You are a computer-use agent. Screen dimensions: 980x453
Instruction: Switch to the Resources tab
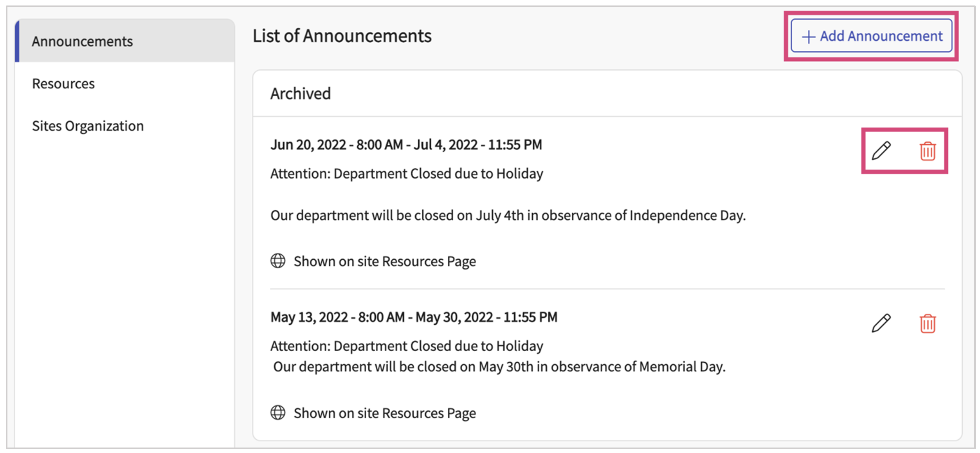[63, 83]
